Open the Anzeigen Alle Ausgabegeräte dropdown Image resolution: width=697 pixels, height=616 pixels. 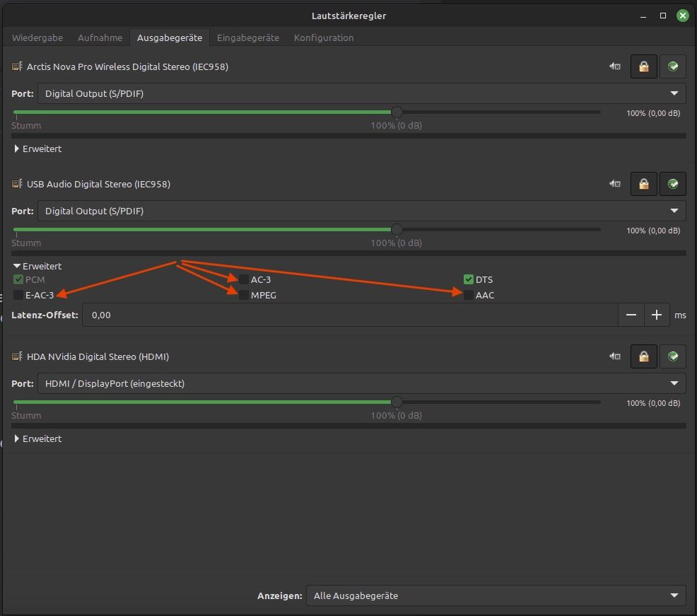(496, 596)
